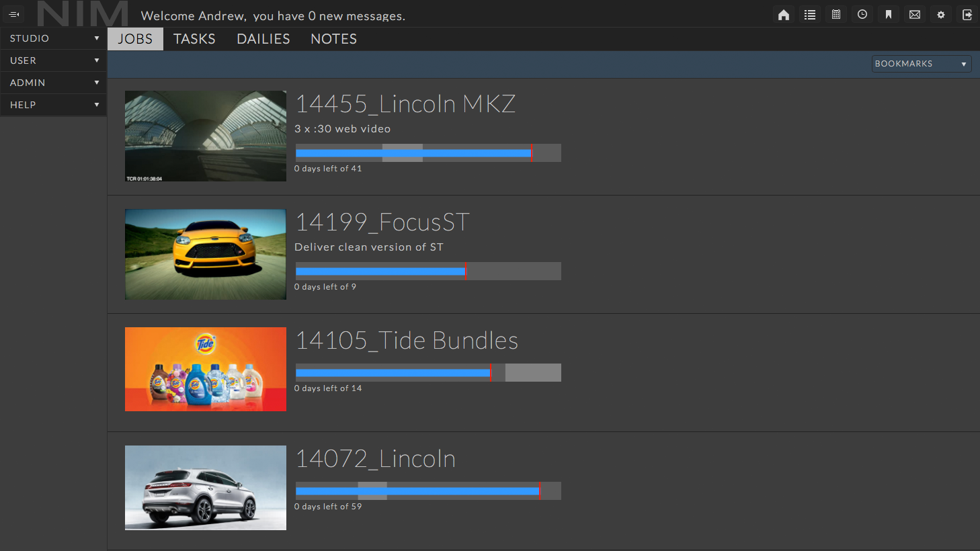
Task: Click the logout icon
Action: 967,15
